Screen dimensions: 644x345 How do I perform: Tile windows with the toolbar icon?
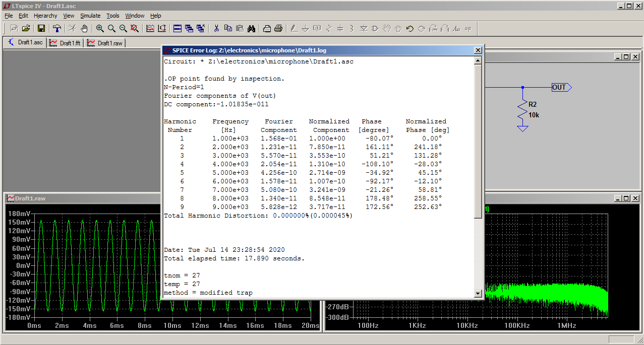tap(178, 28)
